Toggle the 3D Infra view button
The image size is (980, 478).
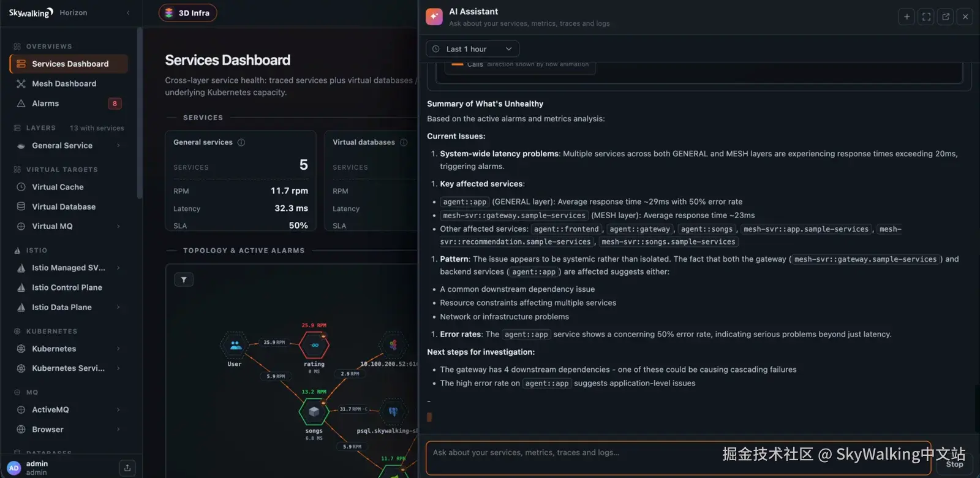[x=187, y=13]
